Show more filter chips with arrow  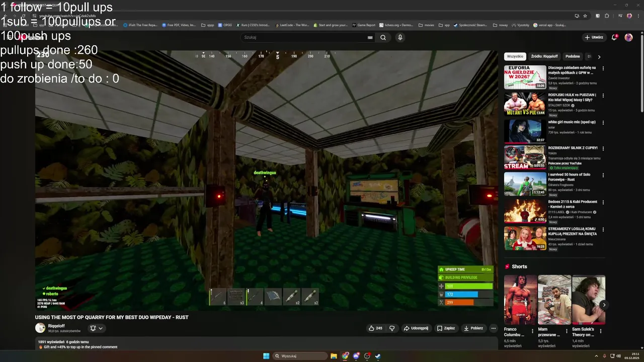[x=599, y=57]
